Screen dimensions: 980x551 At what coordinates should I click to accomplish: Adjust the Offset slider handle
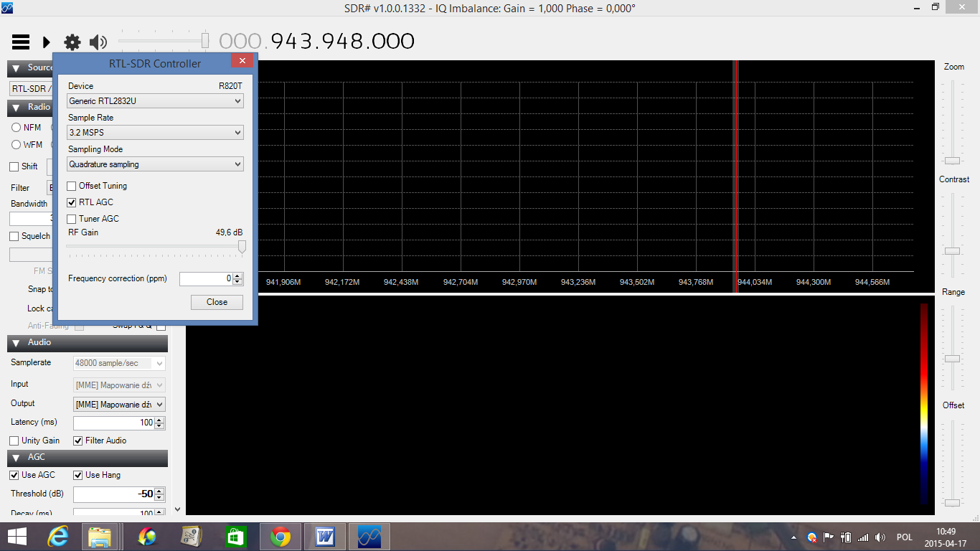tap(952, 502)
